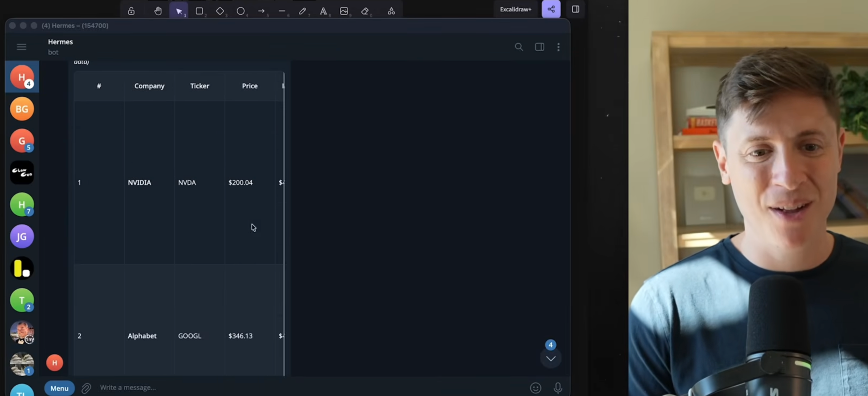Click the Company column header
Image resolution: width=868 pixels, height=396 pixels.
[x=149, y=86]
